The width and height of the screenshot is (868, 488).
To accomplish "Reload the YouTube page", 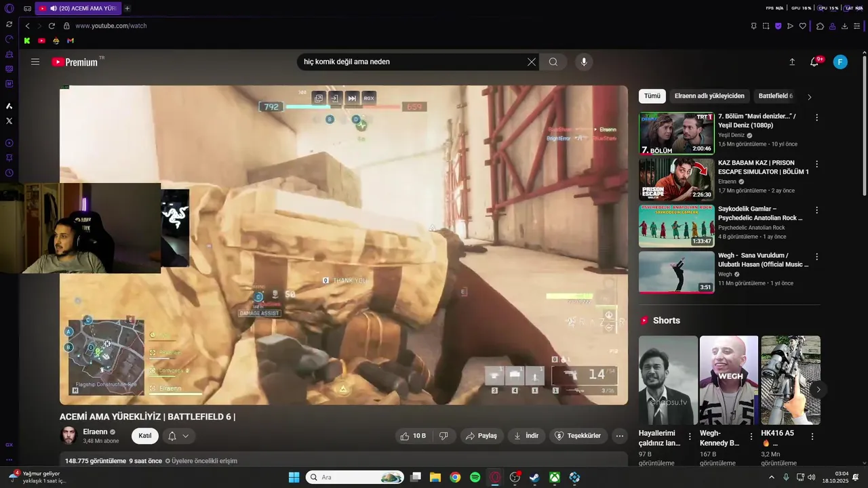I will pyautogui.click(x=52, y=26).
